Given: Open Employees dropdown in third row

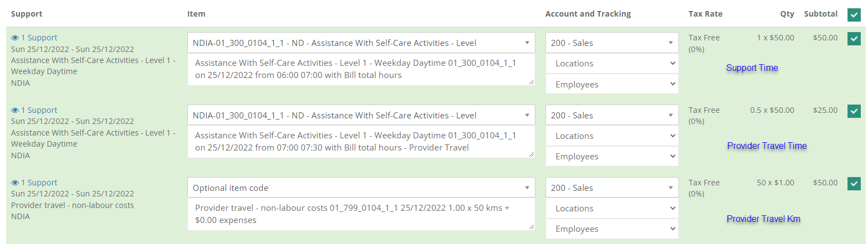Looking at the screenshot, I should point(612,229).
